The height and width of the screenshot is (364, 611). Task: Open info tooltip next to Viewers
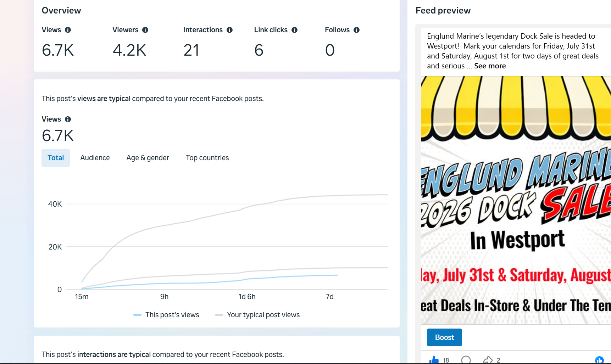coord(145,30)
